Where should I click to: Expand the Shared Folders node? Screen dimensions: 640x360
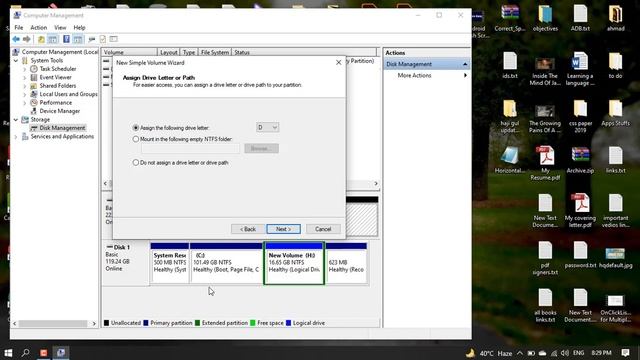(x=24, y=86)
